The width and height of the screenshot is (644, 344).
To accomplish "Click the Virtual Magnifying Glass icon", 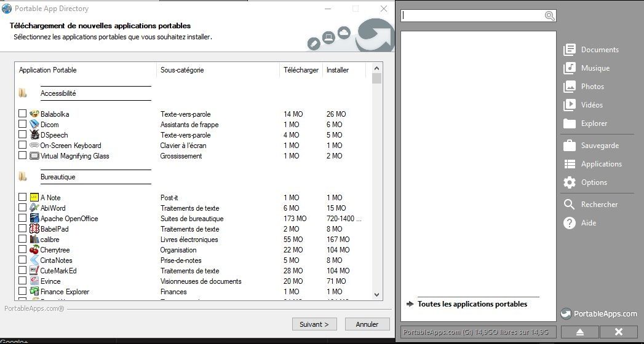I will pos(34,156).
